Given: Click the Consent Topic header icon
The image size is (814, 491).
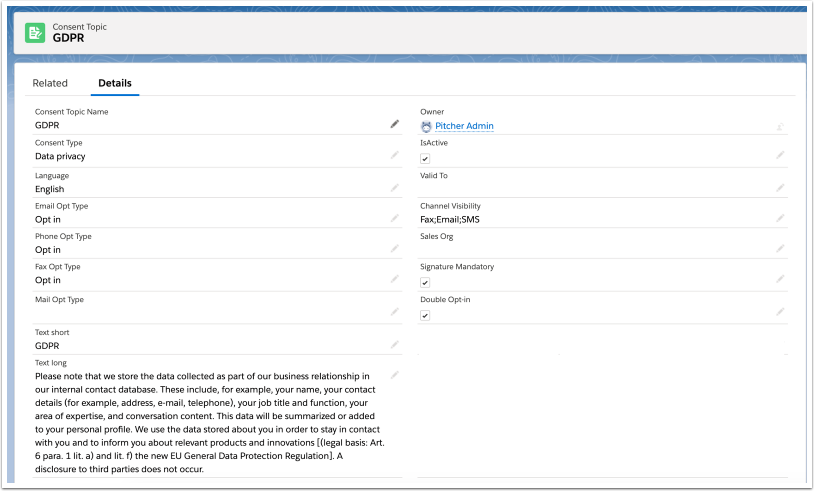Looking at the screenshot, I should tap(35, 33).
